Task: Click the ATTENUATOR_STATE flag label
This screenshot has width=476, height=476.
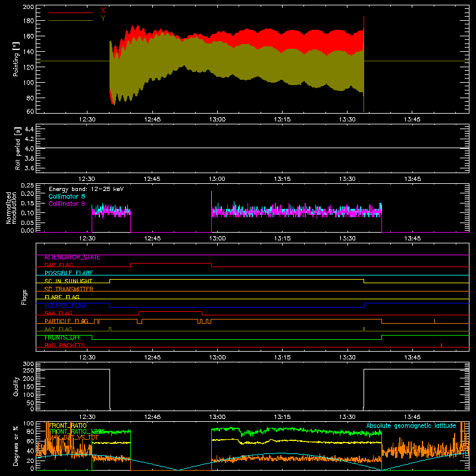Action: click(x=72, y=258)
